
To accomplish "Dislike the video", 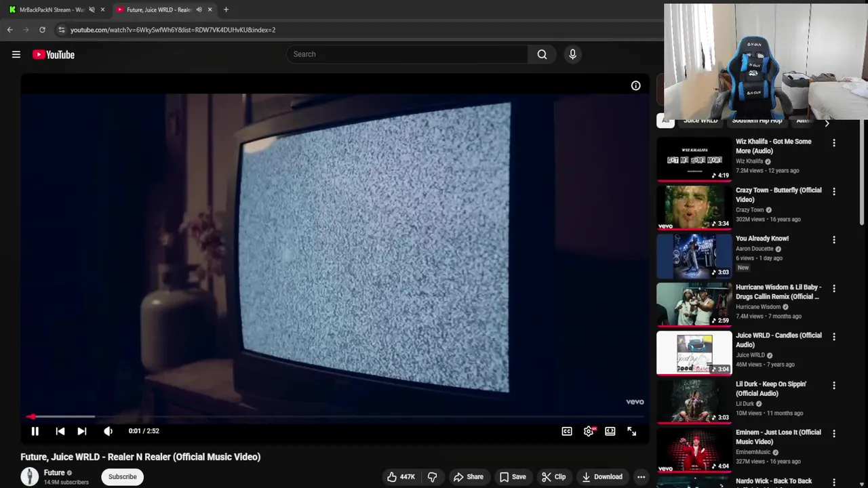I will (x=432, y=477).
